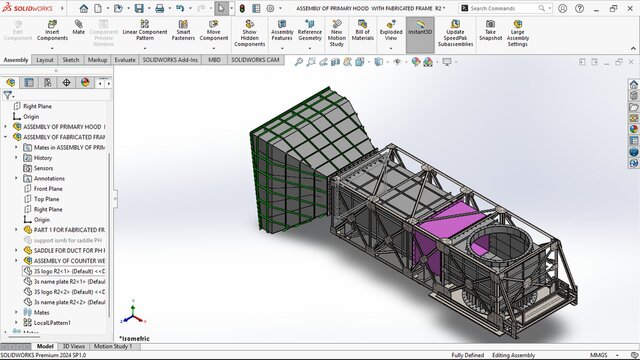Switch to SOLIDWORKS CAM tab

(x=255, y=60)
